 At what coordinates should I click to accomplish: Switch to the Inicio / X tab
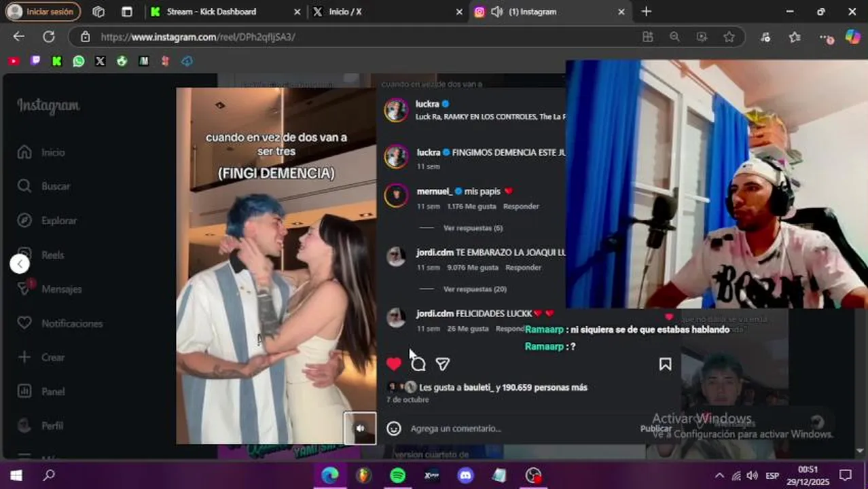coord(387,12)
